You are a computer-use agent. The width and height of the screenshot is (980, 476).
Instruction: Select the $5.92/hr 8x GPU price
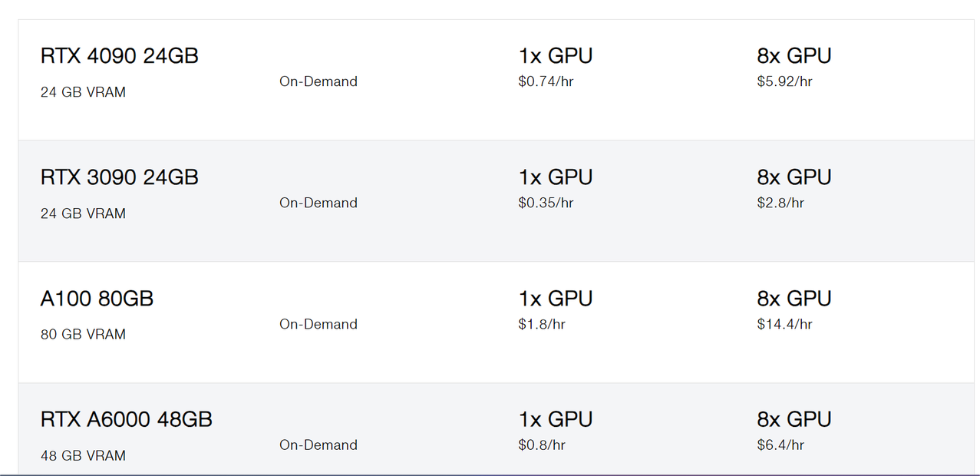pos(784,81)
